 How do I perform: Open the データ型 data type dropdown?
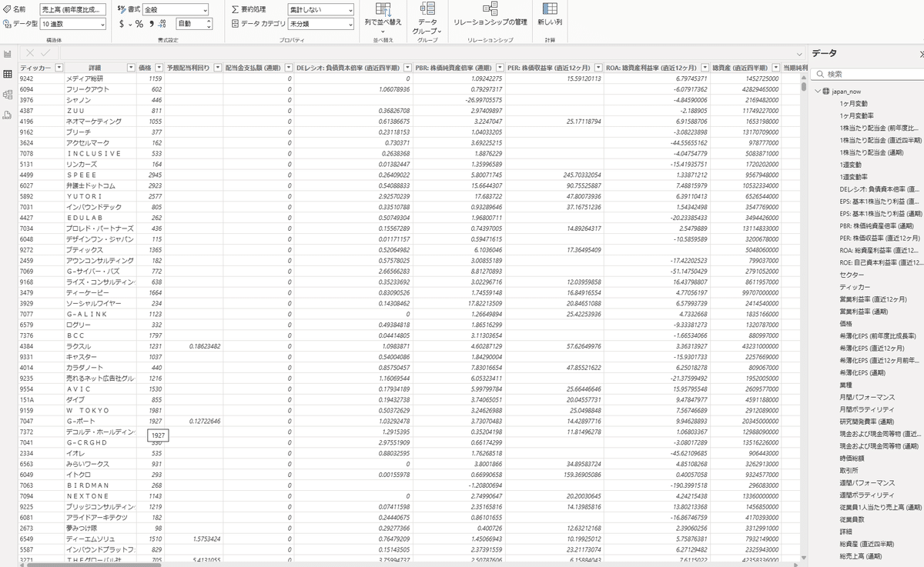(x=73, y=24)
